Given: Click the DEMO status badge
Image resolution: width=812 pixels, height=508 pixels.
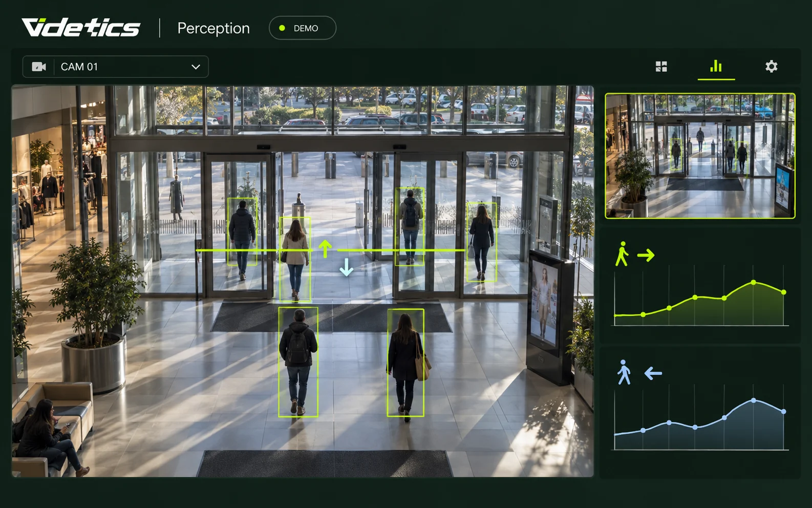Looking at the screenshot, I should [x=303, y=28].
